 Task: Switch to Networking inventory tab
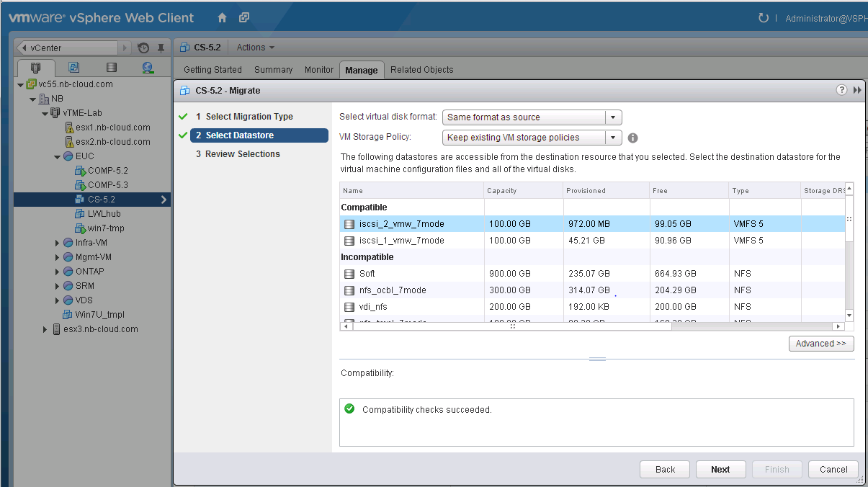pyautogui.click(x=148, y=68)
